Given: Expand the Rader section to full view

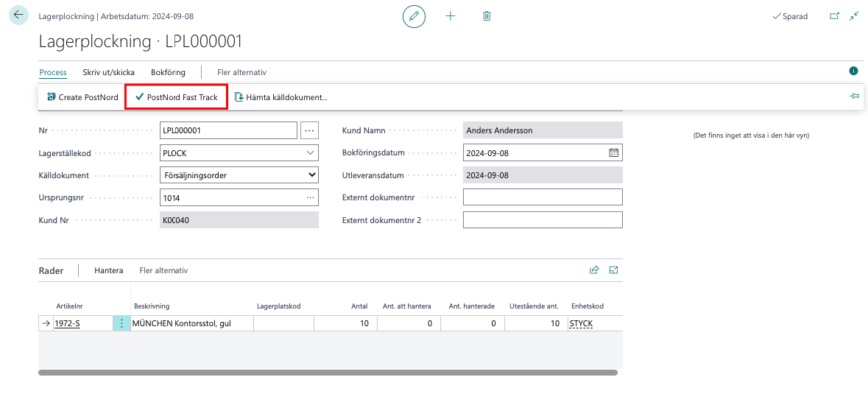Looking at the screenshot, I should (x=613, y=270).
